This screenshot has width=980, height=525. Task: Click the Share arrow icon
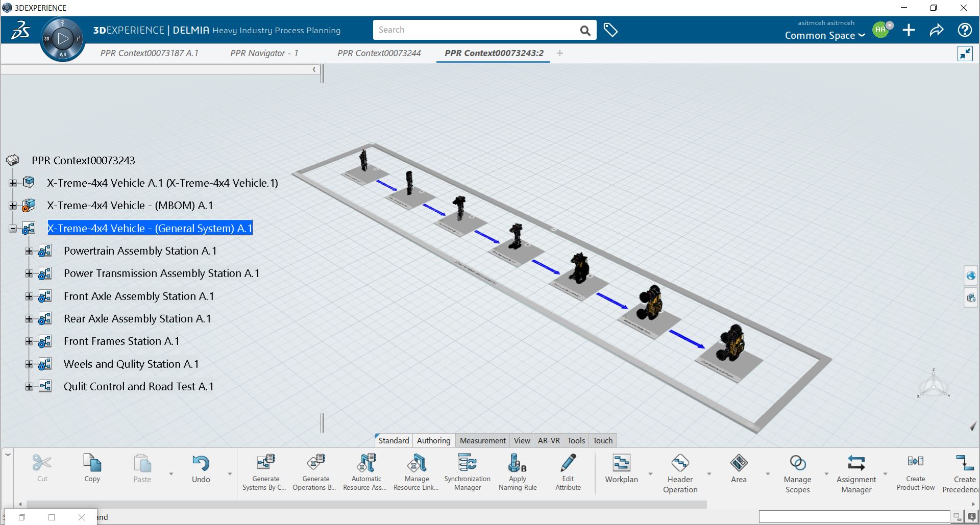(x=937, y=30)
